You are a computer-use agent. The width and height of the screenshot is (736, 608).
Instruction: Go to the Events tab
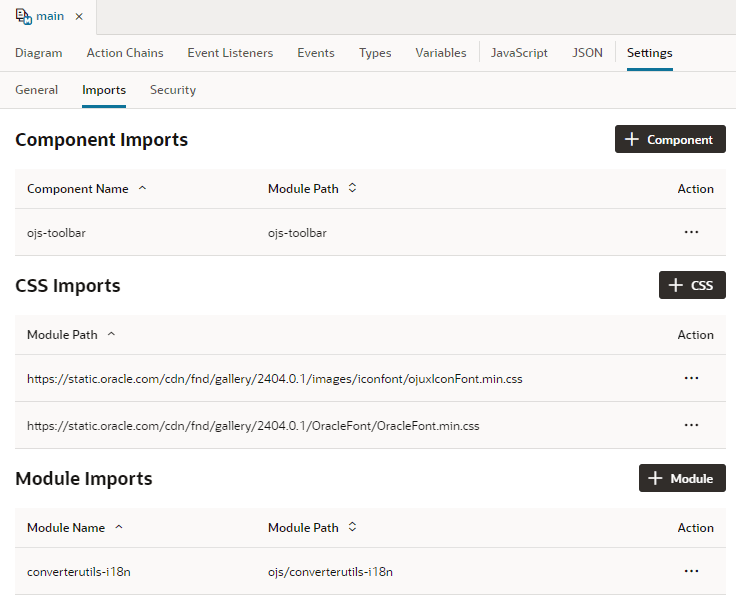(316, 53)
